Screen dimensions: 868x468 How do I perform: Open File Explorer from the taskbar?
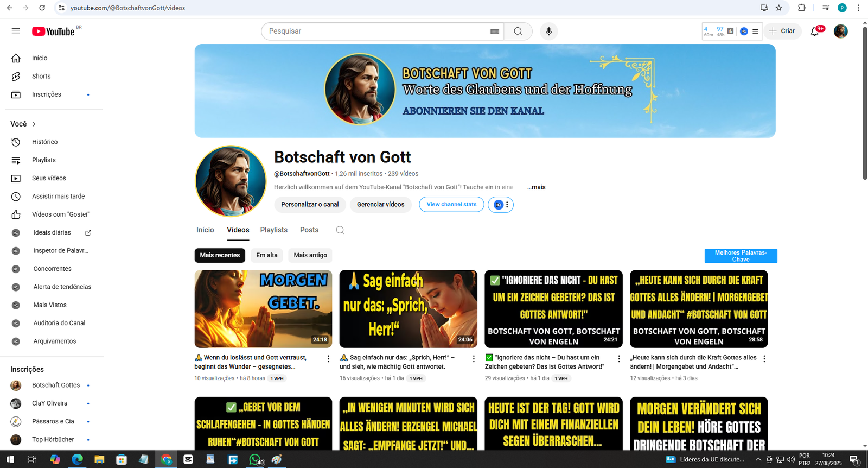[x=99, y=459]
